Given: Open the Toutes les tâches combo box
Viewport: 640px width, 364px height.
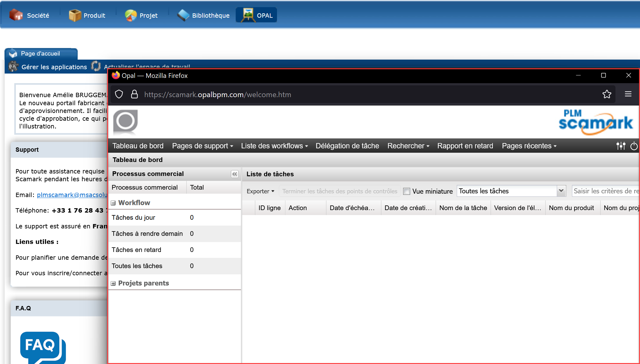Looking at the screenshot, I should [x=511, y=191].
